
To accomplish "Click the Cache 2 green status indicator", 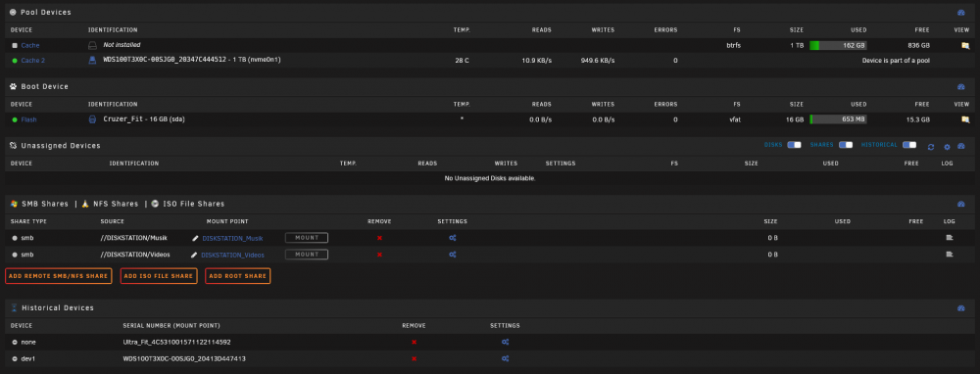I will click(x=15, y=61).
